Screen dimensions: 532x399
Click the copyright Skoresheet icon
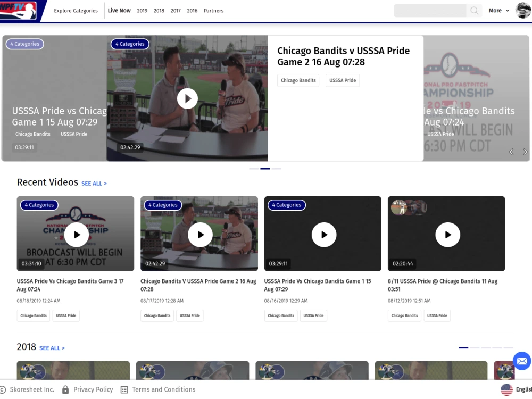3,389
